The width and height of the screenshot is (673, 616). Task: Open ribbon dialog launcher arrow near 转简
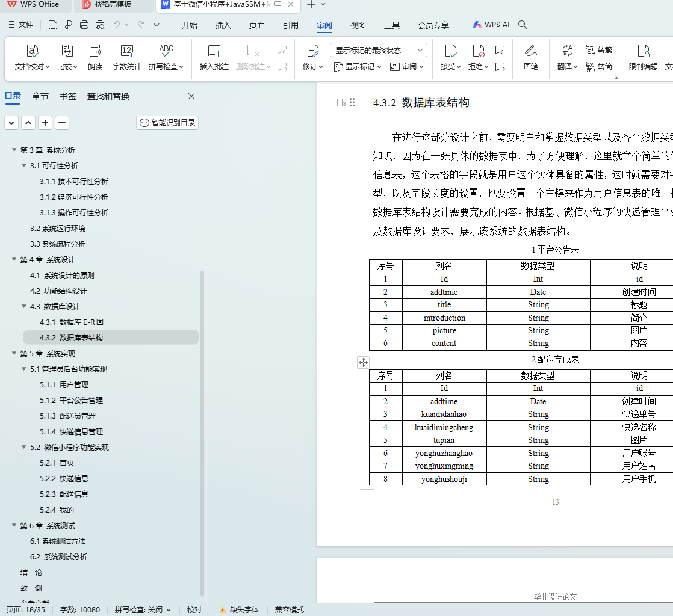click(617, 77)
